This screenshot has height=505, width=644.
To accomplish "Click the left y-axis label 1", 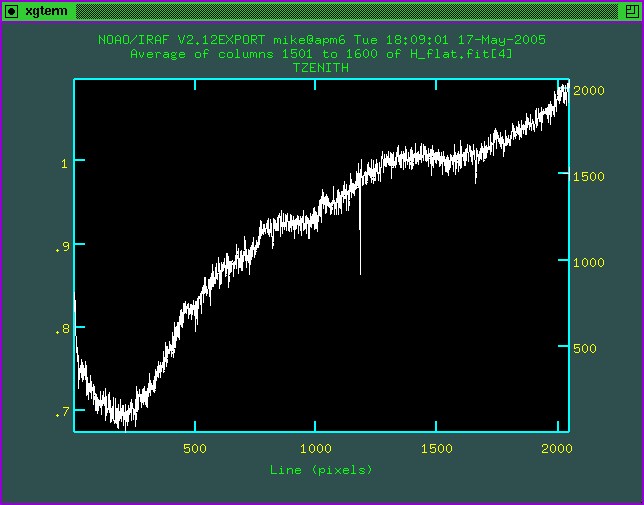I will 63,161.
